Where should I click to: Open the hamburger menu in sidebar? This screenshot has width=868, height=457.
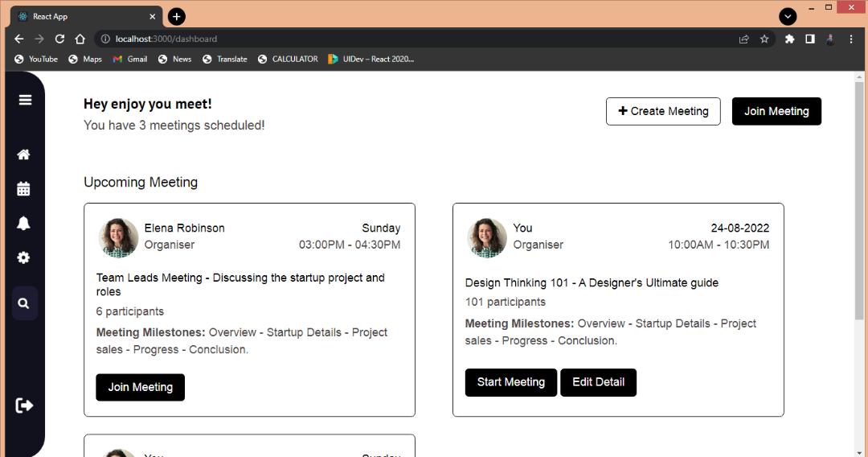pyautogui.click(x=25, y=100)
